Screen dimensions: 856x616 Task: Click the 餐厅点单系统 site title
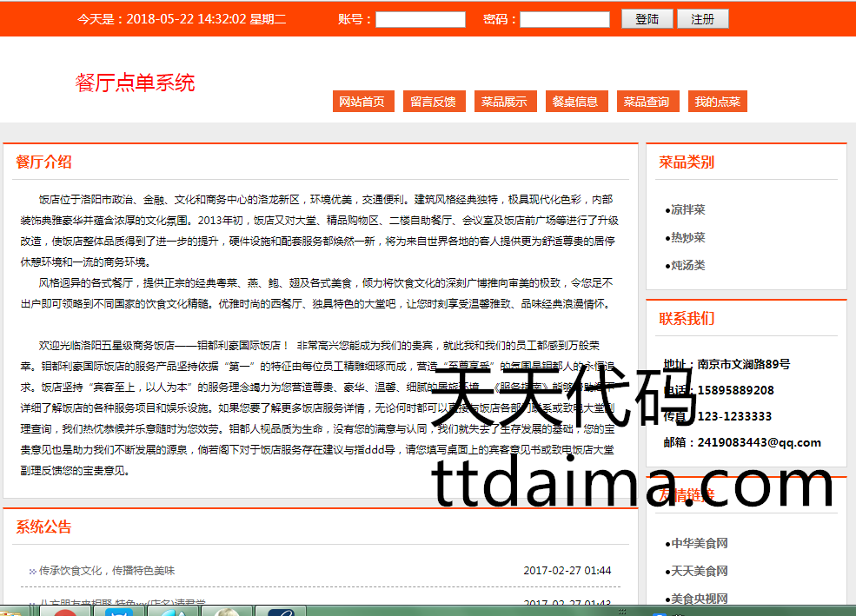click(x=135, y=83)
